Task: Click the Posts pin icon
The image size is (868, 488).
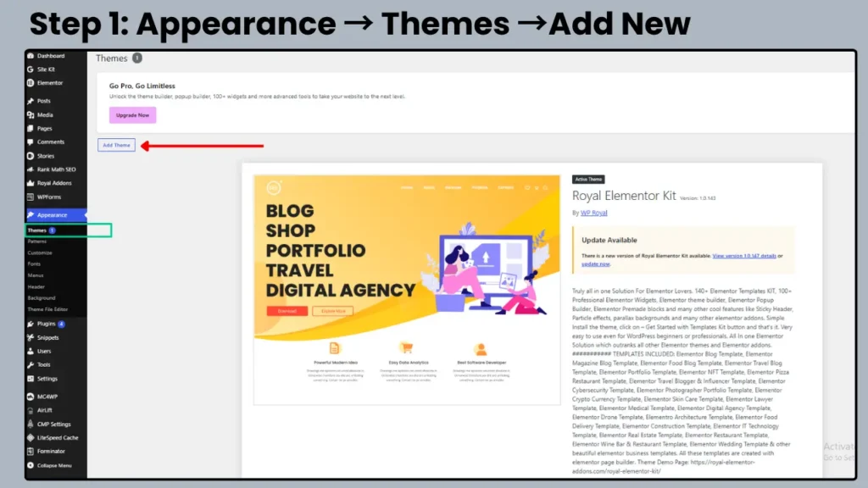Action: (31, 101)
